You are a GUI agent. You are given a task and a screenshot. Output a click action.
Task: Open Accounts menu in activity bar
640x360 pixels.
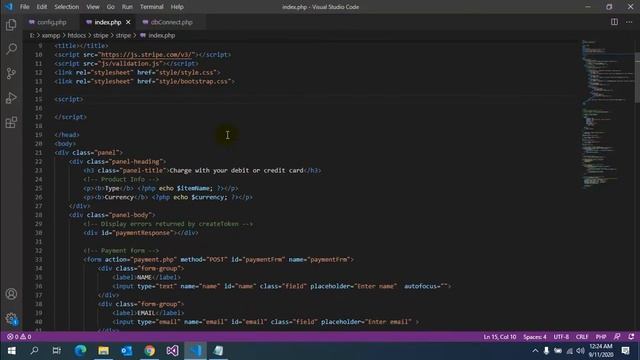11,294
